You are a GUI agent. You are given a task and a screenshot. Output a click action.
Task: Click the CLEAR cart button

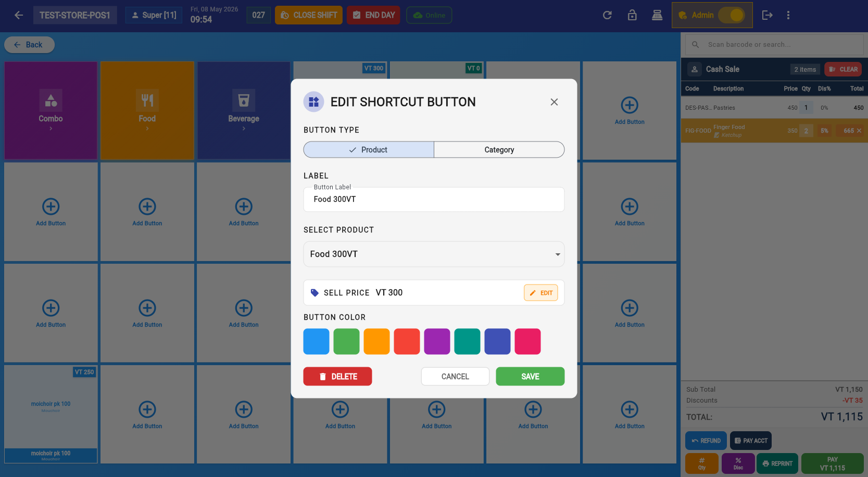843,69
